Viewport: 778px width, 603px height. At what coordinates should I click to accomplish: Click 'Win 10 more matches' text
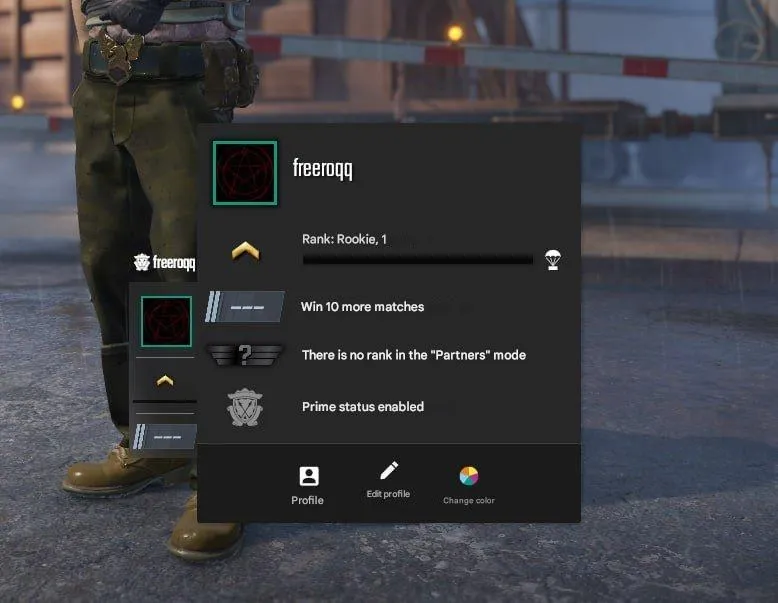363,307
